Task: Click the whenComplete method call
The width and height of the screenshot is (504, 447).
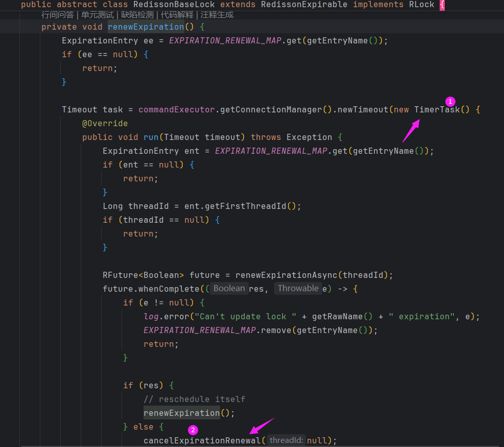Action: (x=169, y=289)
